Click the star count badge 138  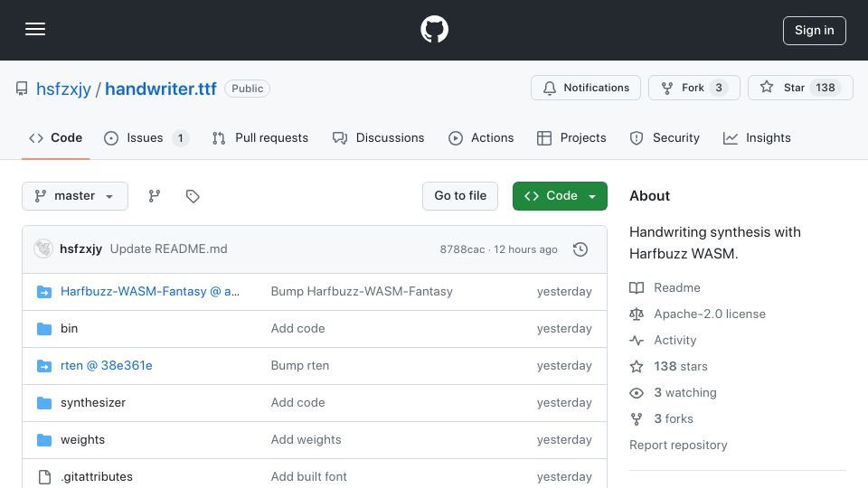coord(825,88)
